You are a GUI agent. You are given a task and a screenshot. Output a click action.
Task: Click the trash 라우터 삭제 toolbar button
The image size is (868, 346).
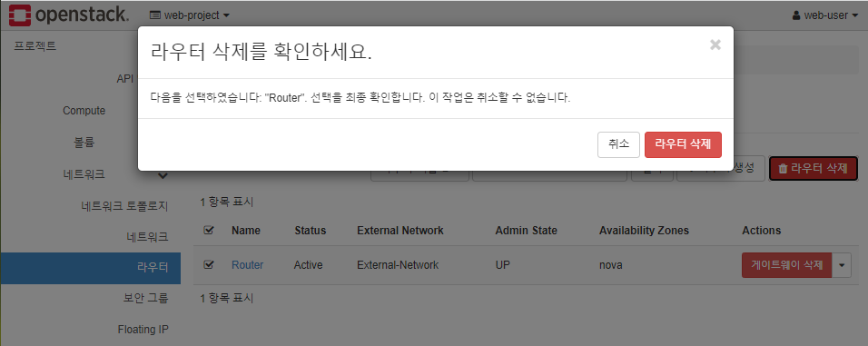tap(814, 168)
